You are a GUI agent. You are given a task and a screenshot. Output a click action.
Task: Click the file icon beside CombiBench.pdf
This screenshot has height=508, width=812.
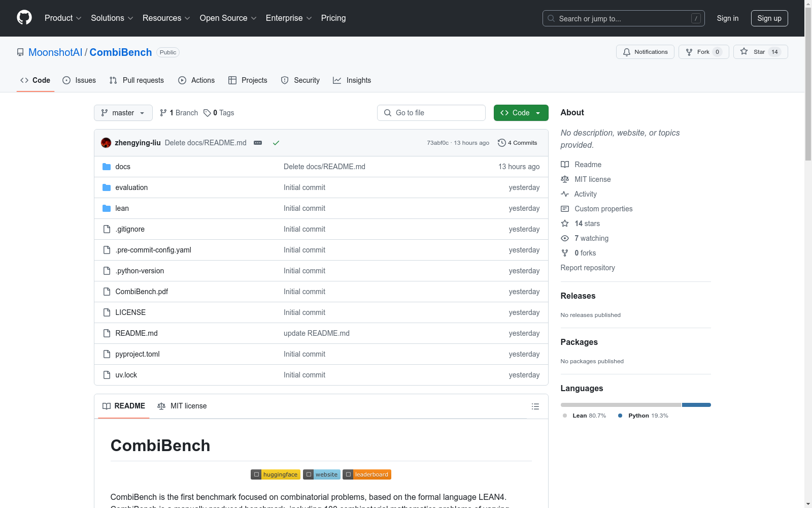pos(107,292)
